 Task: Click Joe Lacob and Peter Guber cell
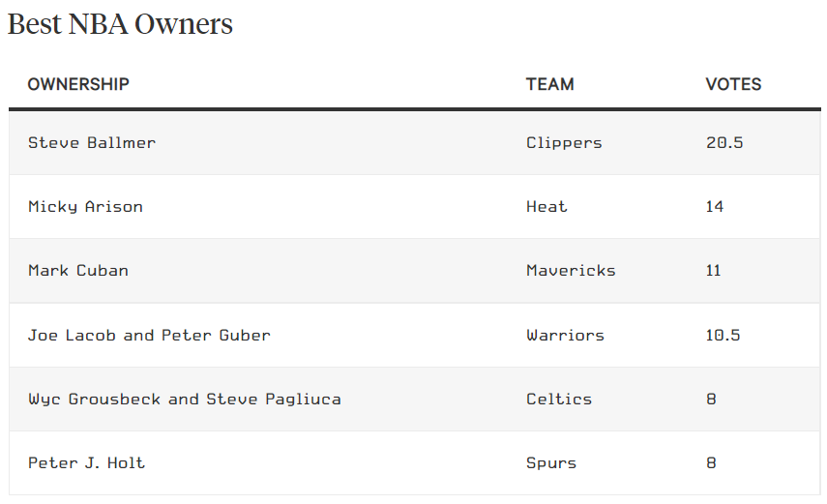tap(149, 335)
